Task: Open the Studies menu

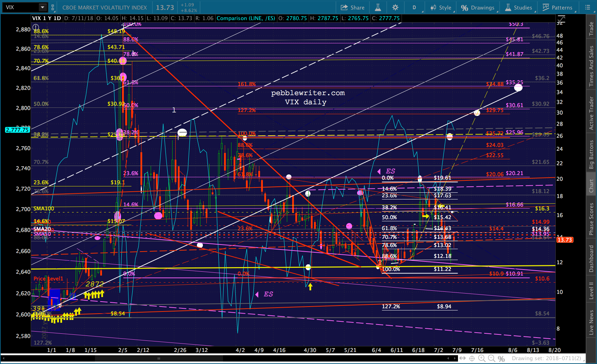Action: tap(519, 7)
